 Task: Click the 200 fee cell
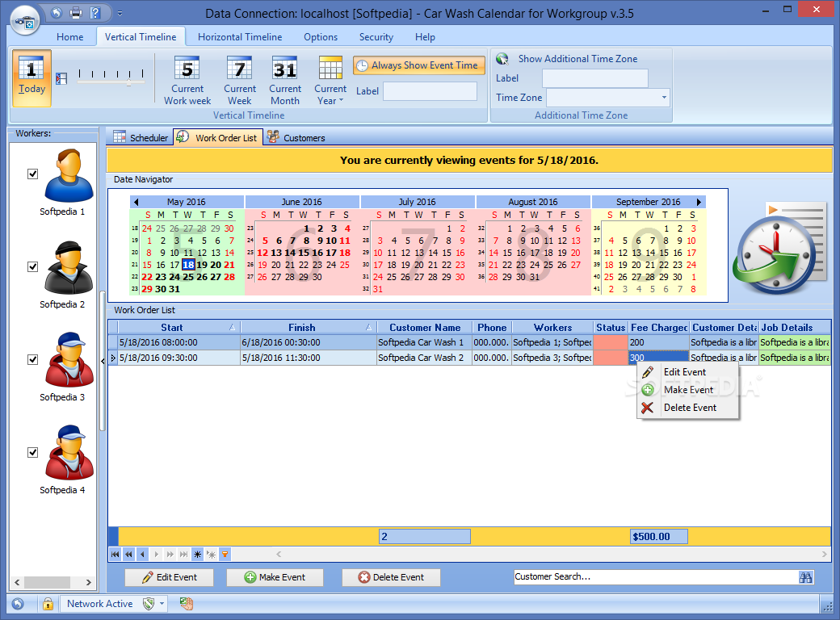[658, 342]
